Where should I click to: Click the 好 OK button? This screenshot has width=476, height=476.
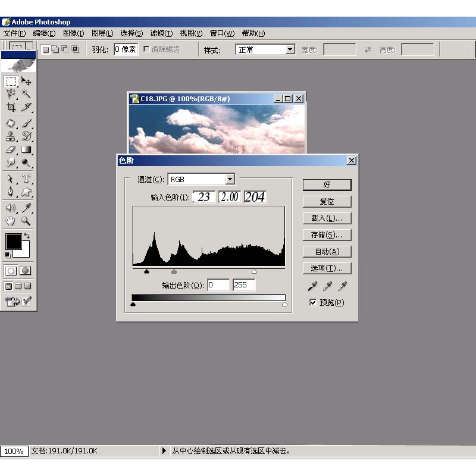pos(327,185)
